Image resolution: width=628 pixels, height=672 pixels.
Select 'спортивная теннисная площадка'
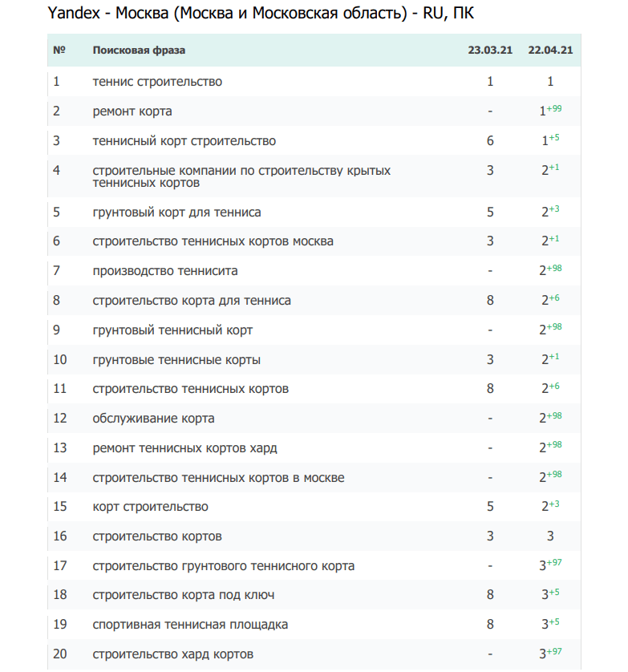click(190, 625)
